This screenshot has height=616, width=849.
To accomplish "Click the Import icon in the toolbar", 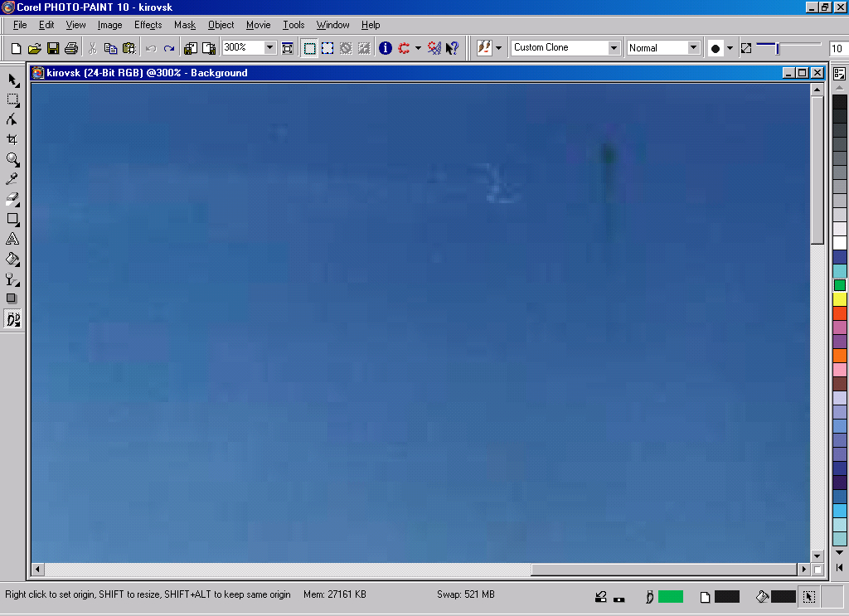I will pyautogui.click(x=190, y=48).
